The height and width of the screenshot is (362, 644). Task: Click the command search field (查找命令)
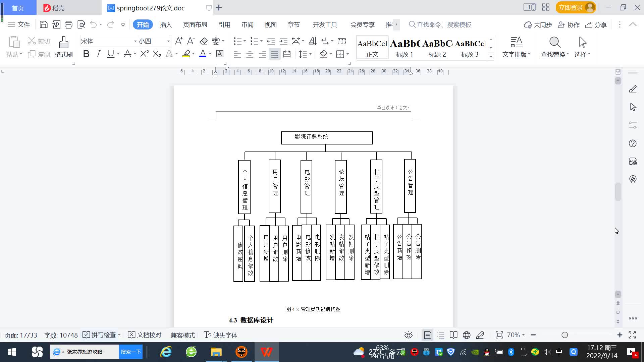[440, 24]
